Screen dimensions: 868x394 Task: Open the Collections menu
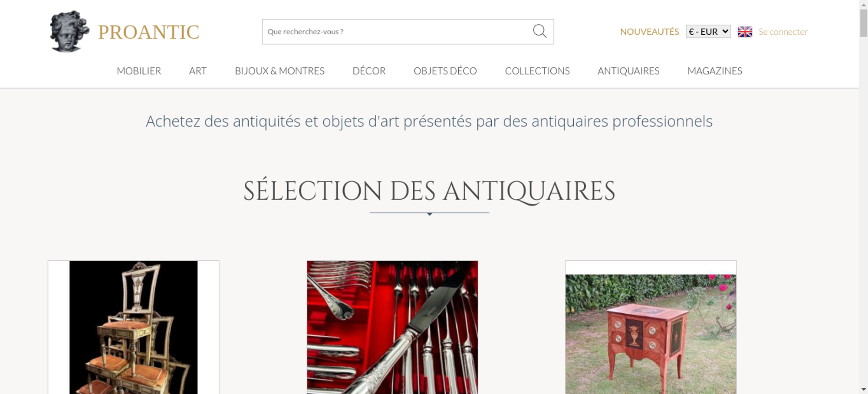click(x=537, y=71)
